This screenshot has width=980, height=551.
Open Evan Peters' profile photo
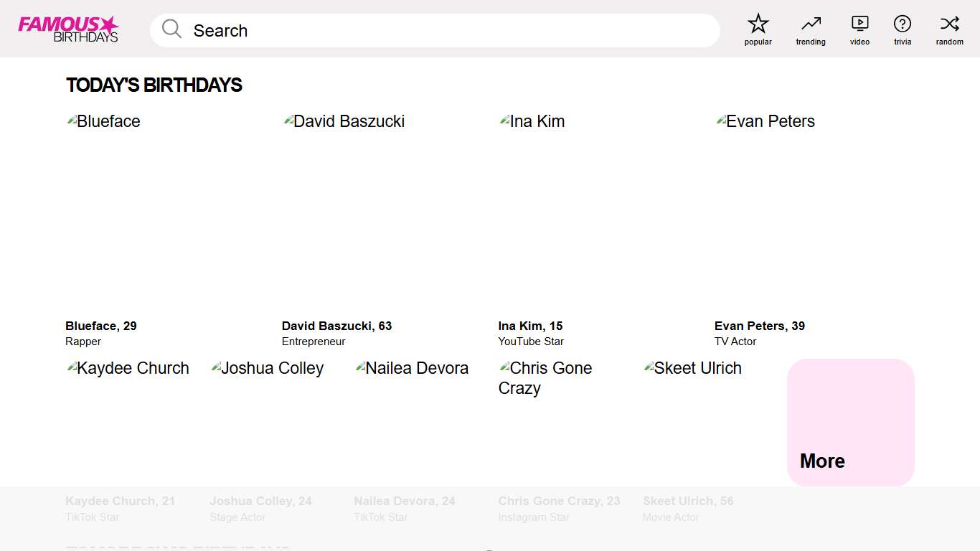click(x=765, y=121)
